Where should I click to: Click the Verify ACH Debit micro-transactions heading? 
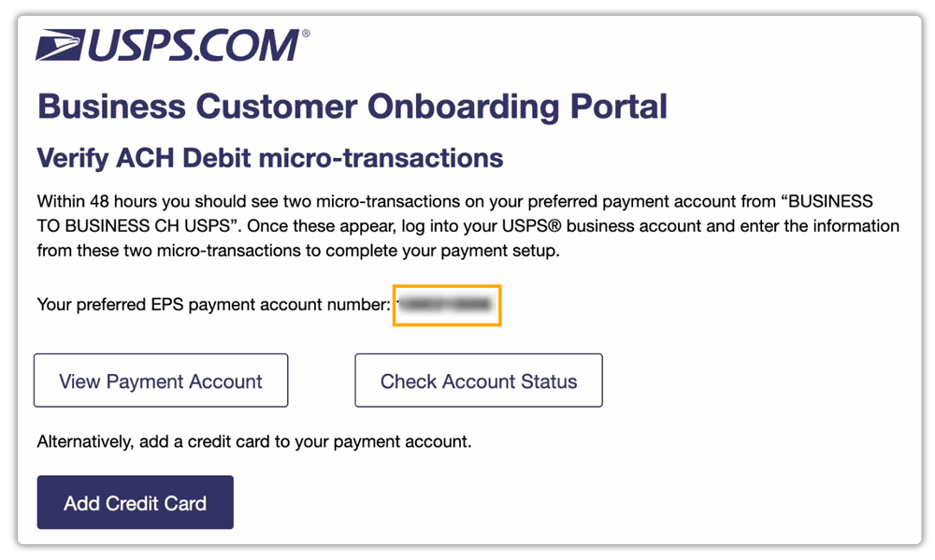click(268, 158)
